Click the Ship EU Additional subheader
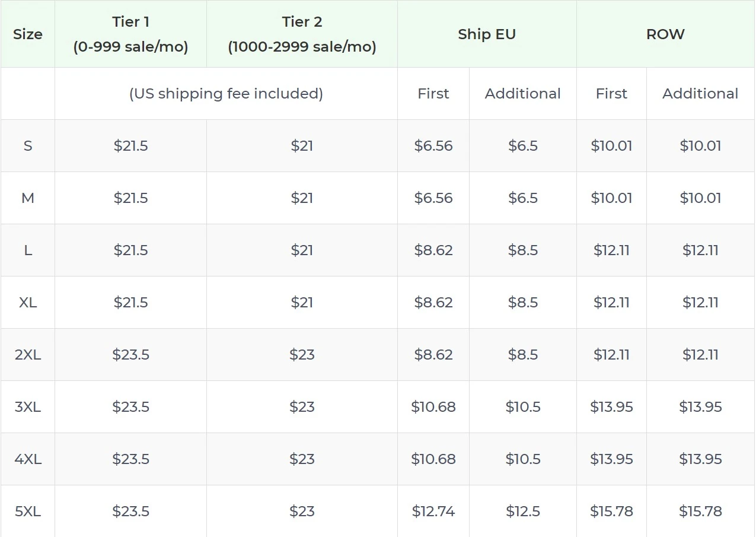 (522, 94)
